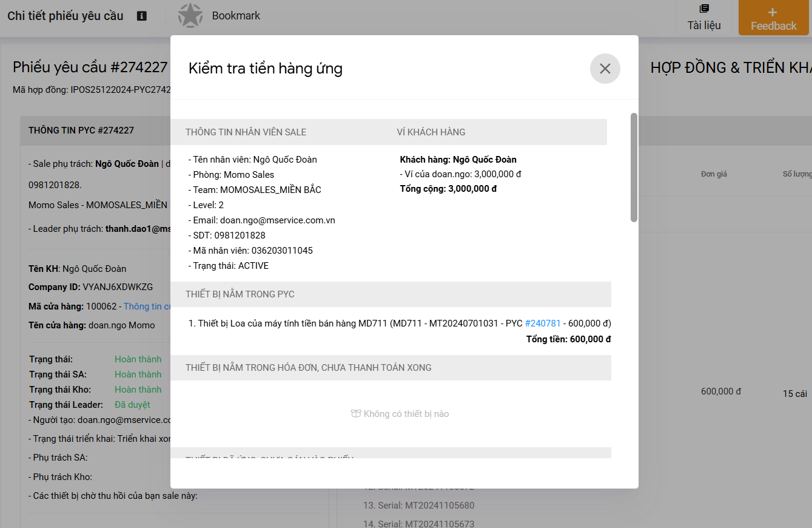Click the info icon beside page title
Image resolution: width=812 pixels, height=528 pixels.
pos(142,16)
